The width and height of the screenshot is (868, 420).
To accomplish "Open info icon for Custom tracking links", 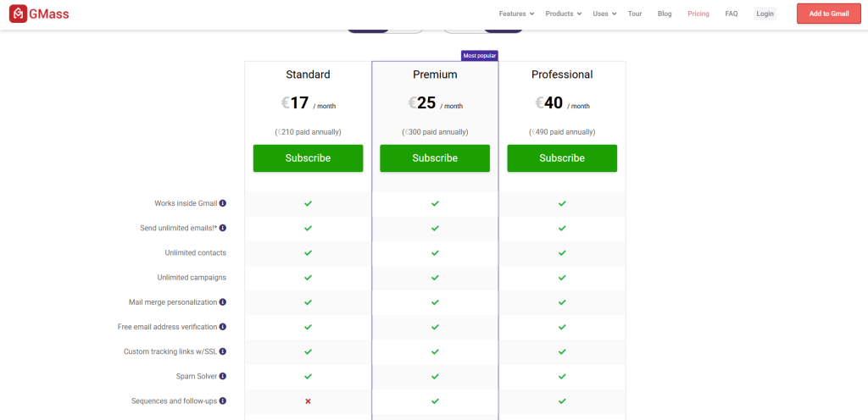I will click(223, 351).
